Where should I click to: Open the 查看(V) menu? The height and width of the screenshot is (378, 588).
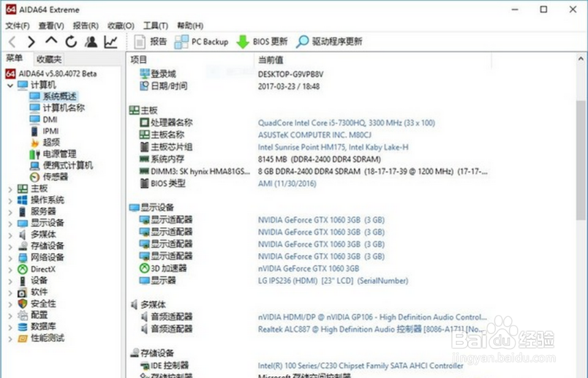coord(51,26)
